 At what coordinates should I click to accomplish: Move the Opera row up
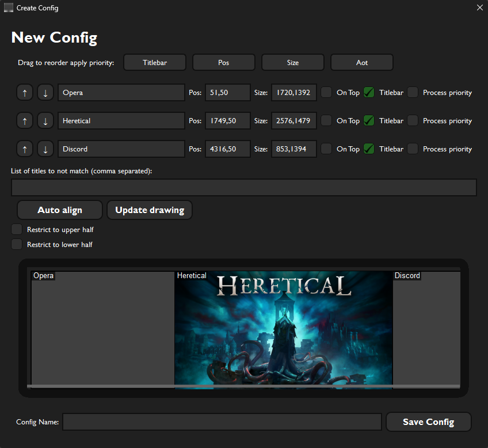click(25, 93)
